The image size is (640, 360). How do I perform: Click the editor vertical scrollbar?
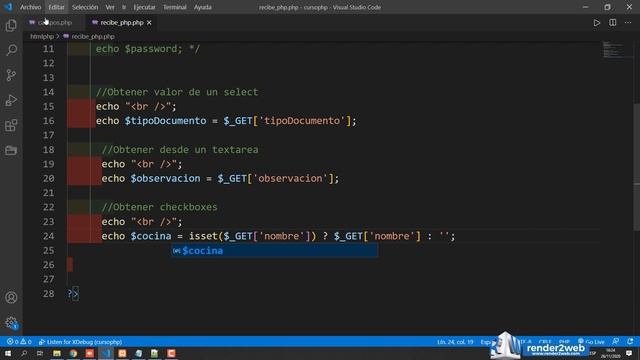[x=636, y=167]
